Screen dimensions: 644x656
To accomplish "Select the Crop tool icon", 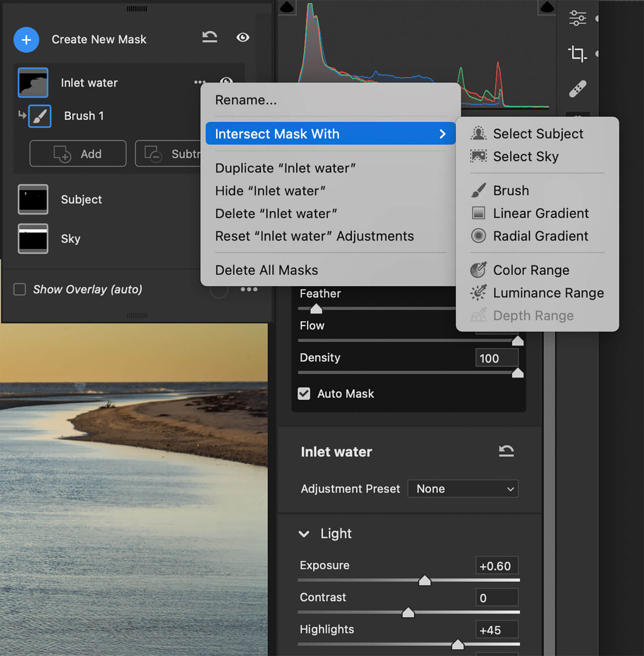I will pos(577,53).
